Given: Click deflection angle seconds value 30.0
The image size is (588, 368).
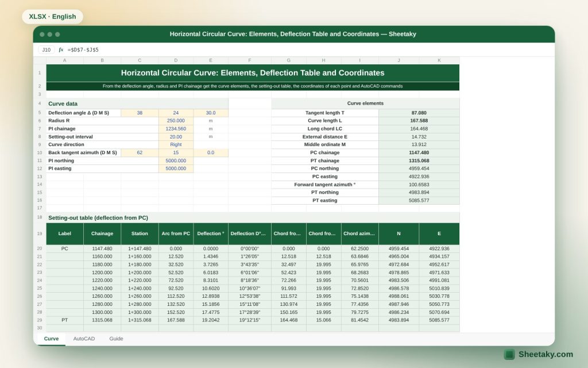Looking at the screenshot, I should 211,113.
